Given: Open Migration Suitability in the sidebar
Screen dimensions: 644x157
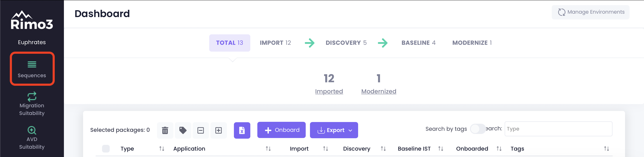Looking at the screenshot, I should (32, 104).
